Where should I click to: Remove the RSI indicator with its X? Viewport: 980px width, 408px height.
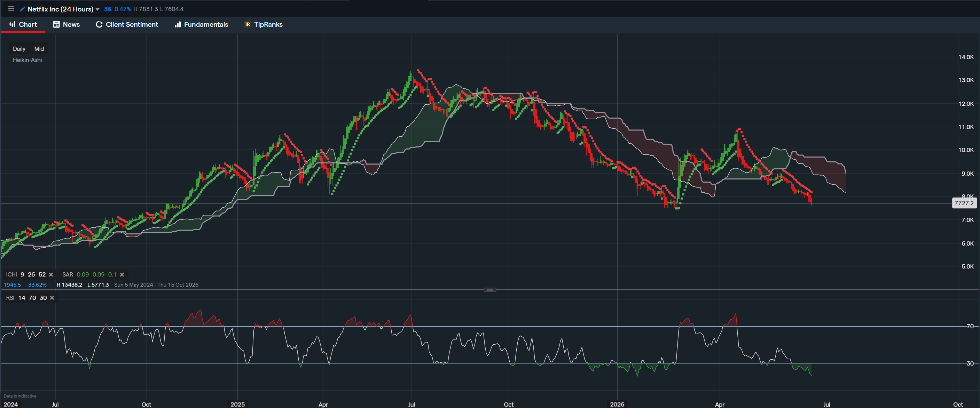pyautogui.click(x=52, y=298)
